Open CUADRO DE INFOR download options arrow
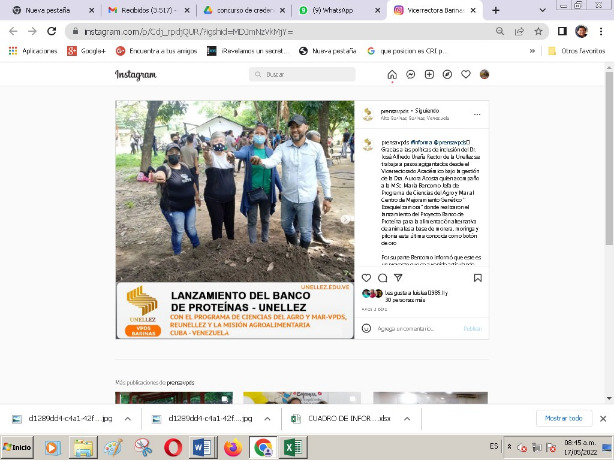 click(x=407, y=419)
